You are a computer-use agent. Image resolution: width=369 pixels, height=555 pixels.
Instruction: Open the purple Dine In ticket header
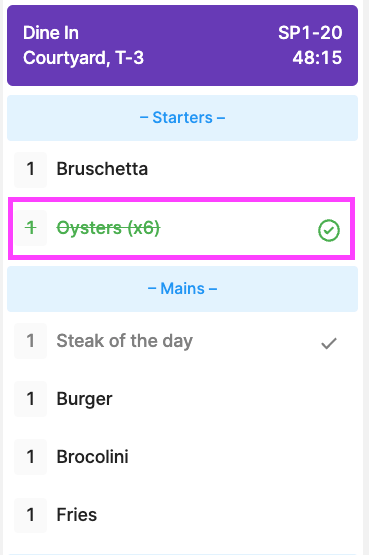coord(183,45)
